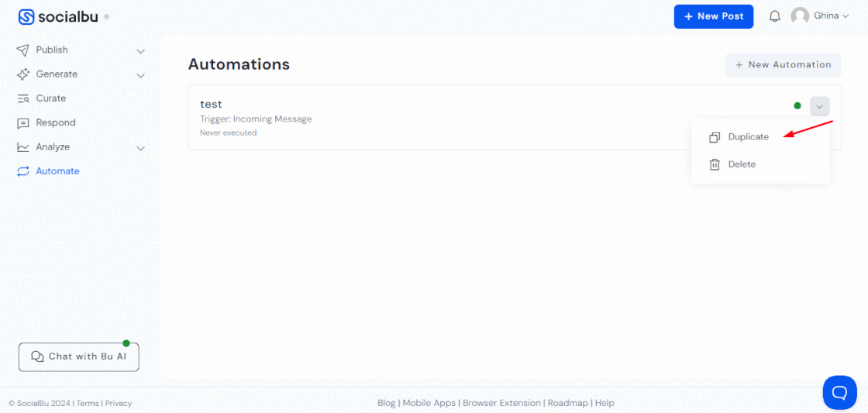Click the Respond message icon

23,123
